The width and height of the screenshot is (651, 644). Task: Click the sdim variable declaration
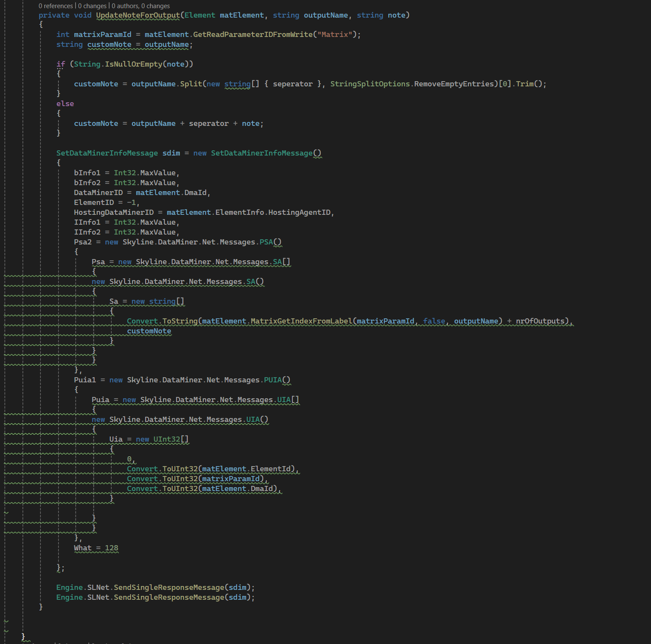(x=171, y=153)
